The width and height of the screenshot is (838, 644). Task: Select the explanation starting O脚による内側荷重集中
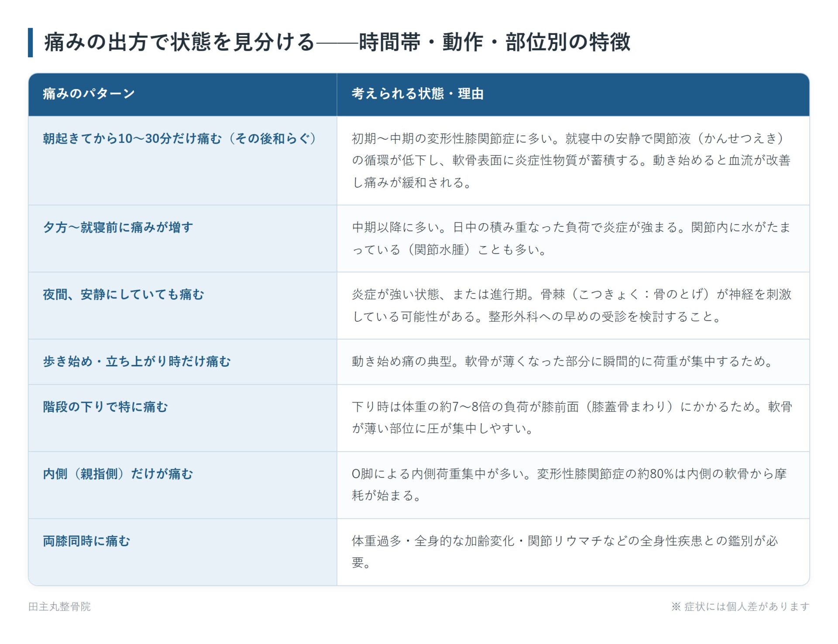point(573,485)
